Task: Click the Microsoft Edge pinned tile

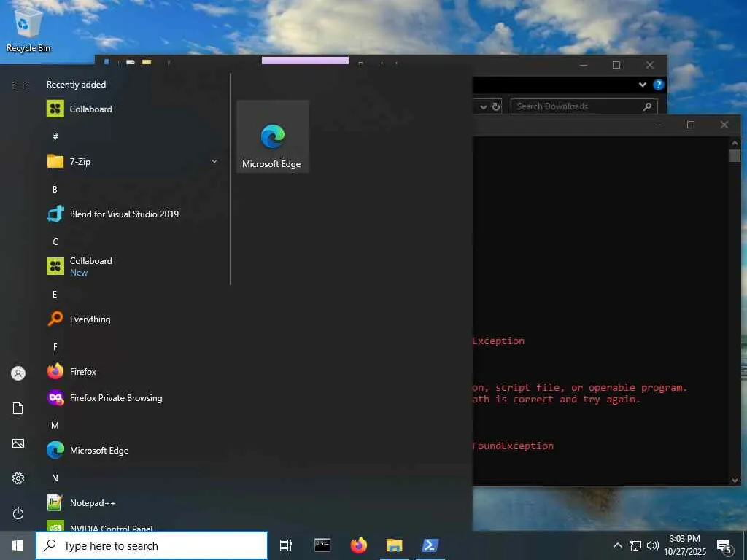Action: 273,136
